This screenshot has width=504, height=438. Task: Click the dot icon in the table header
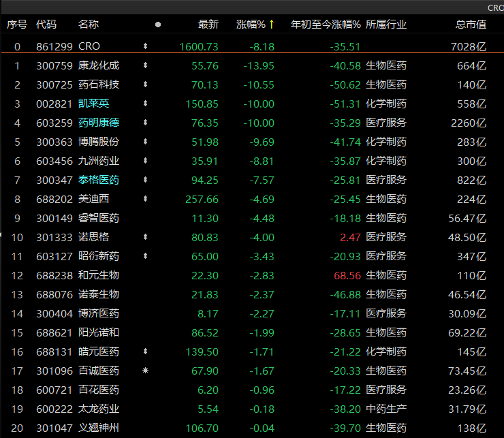(x=158, y=25)
